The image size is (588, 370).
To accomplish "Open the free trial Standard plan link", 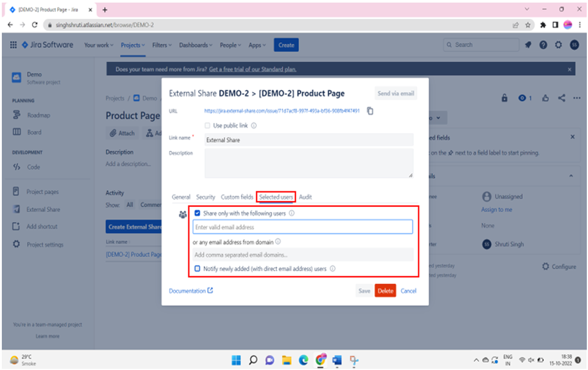I will [x=253, y=70].
